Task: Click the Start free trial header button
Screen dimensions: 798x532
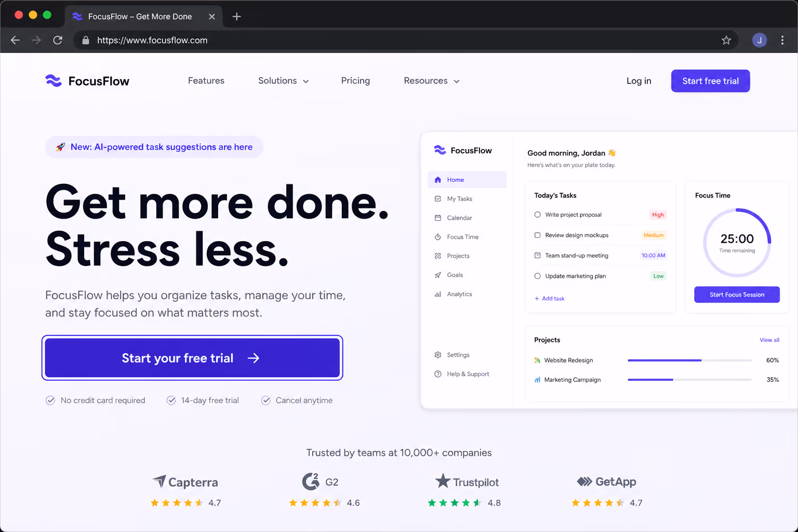Action: click(x=710, y=81)
